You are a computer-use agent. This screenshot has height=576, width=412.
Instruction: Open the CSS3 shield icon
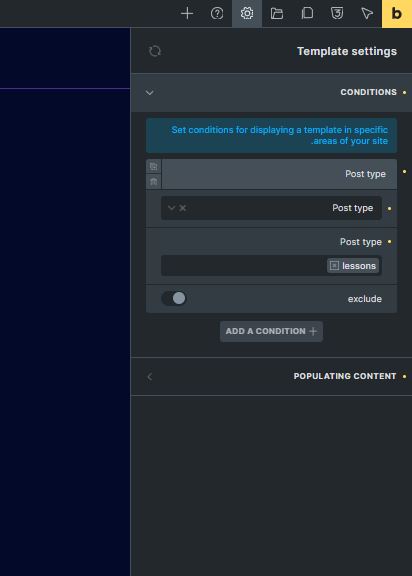337,14
